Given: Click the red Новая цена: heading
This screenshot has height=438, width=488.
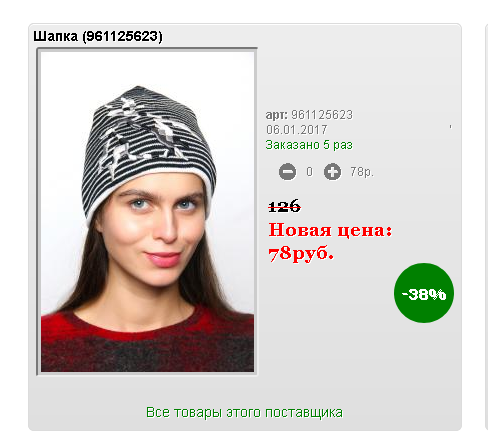Looking at the screenshot, I should point(330,230).
